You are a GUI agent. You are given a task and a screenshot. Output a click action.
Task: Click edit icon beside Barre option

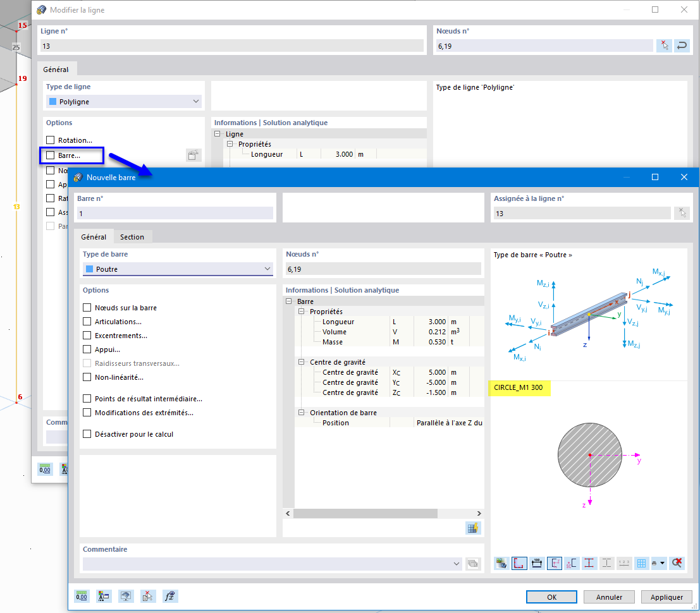pyautogui.click(x=193, y=155)
